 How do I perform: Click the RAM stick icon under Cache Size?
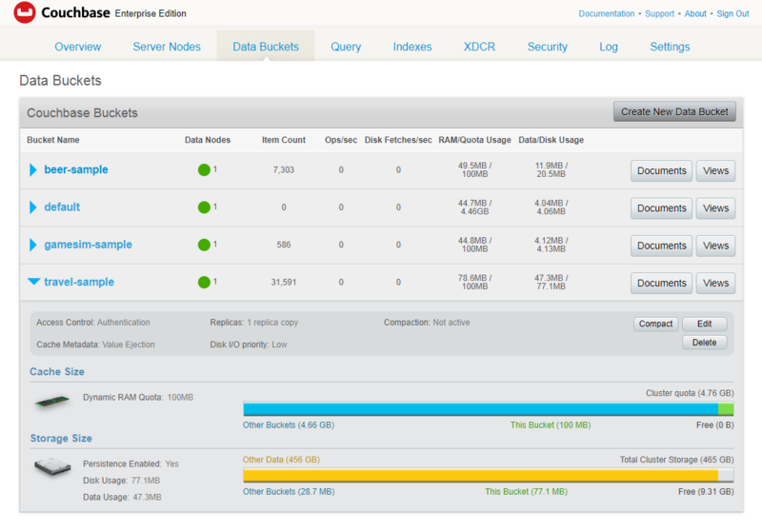coord(52,402)
